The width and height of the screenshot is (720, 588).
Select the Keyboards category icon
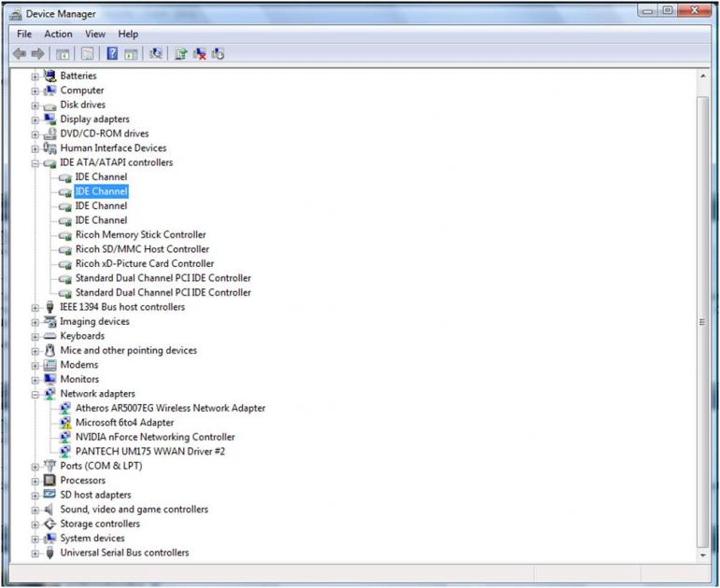point(49,336)
